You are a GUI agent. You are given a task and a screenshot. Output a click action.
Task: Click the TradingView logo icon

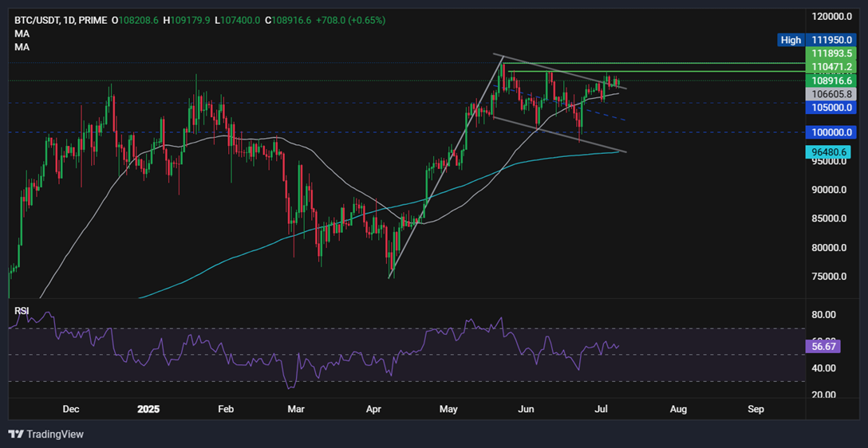coord(18,434)
